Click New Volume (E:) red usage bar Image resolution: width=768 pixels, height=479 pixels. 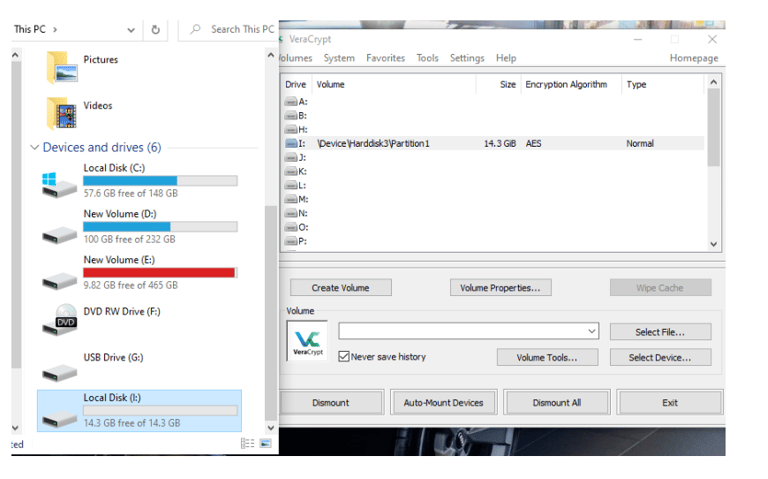tap(160, 272)
